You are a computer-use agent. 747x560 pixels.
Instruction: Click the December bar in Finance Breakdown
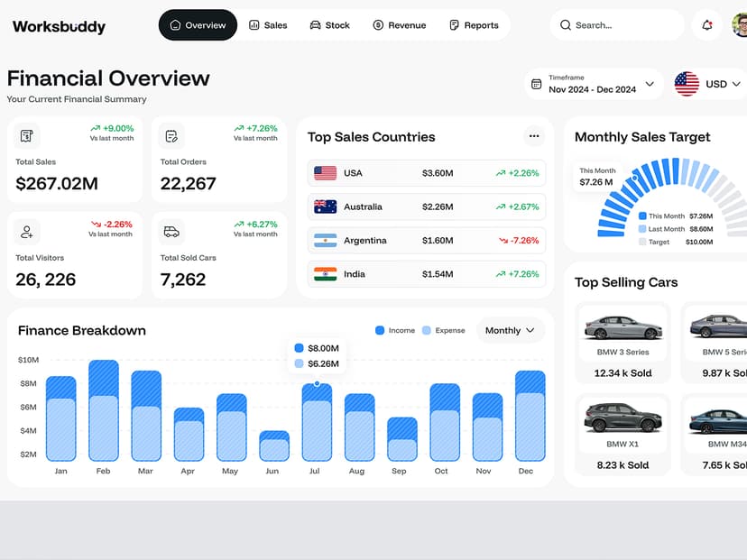point(530,416)
